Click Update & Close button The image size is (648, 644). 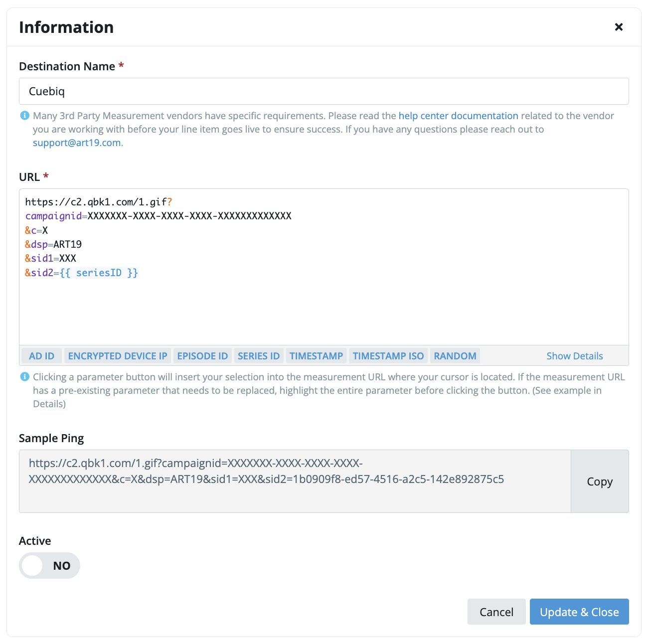579,612
